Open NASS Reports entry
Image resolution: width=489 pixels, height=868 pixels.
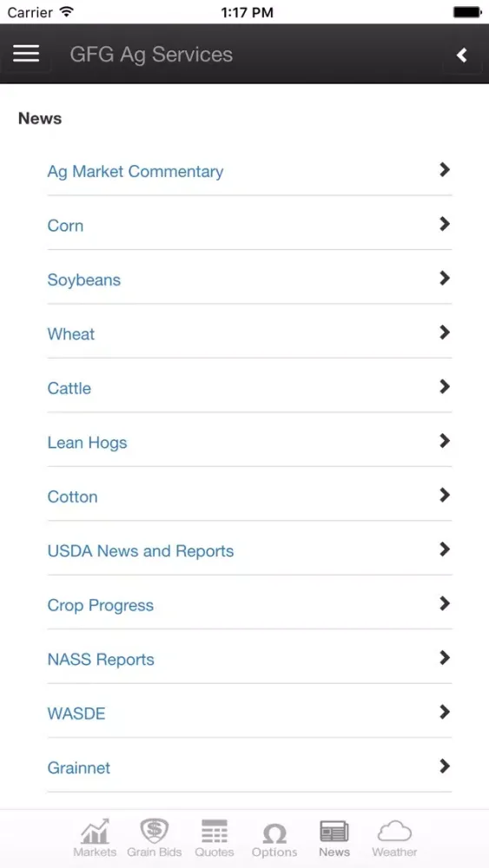(x=101, y=660)
